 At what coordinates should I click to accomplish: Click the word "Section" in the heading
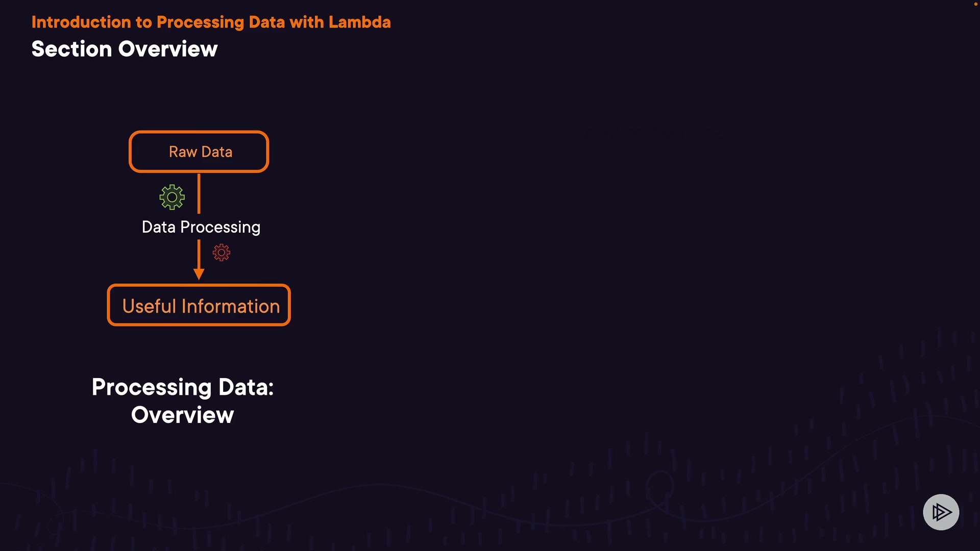pos(71,49)
